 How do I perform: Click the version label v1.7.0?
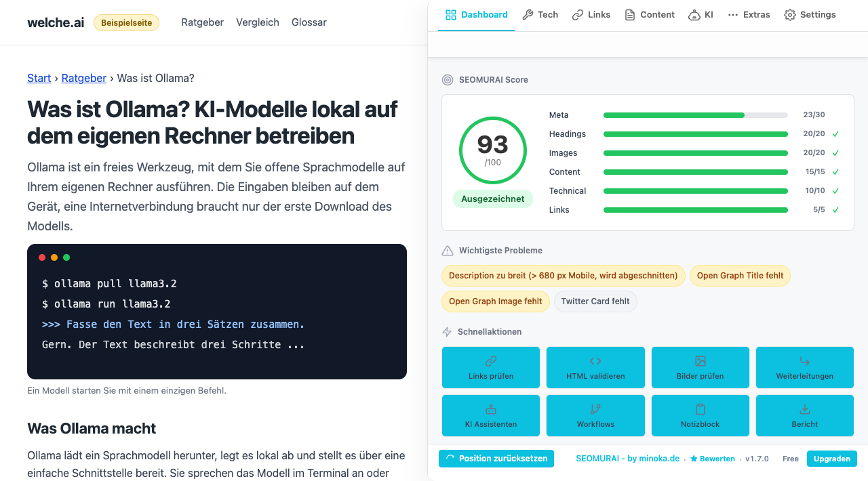(x=757, y=459)
